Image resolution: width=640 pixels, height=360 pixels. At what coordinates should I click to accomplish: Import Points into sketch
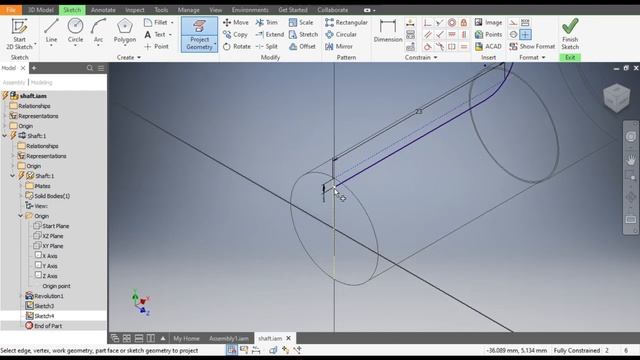489,35
